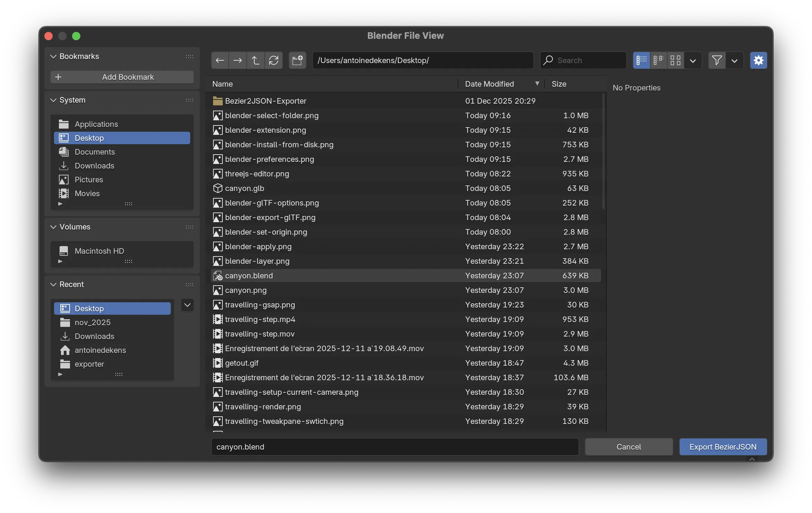Sort files by Date Modified column

489,84
